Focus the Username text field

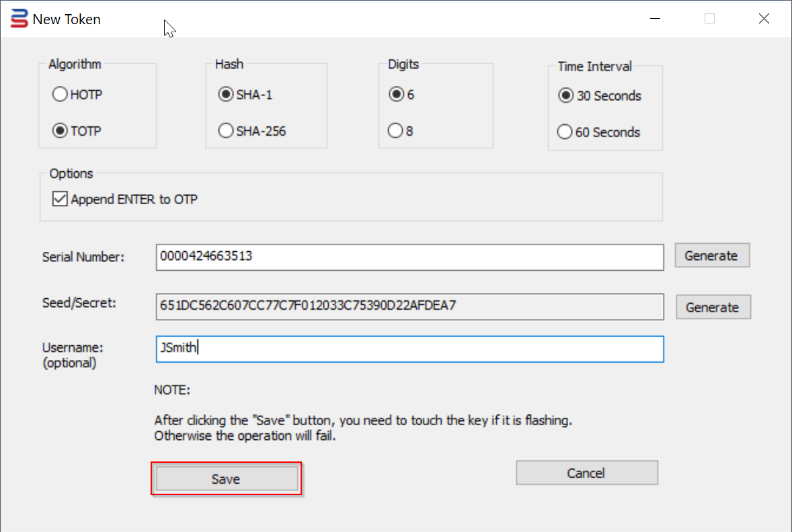[x=409, y=349]
